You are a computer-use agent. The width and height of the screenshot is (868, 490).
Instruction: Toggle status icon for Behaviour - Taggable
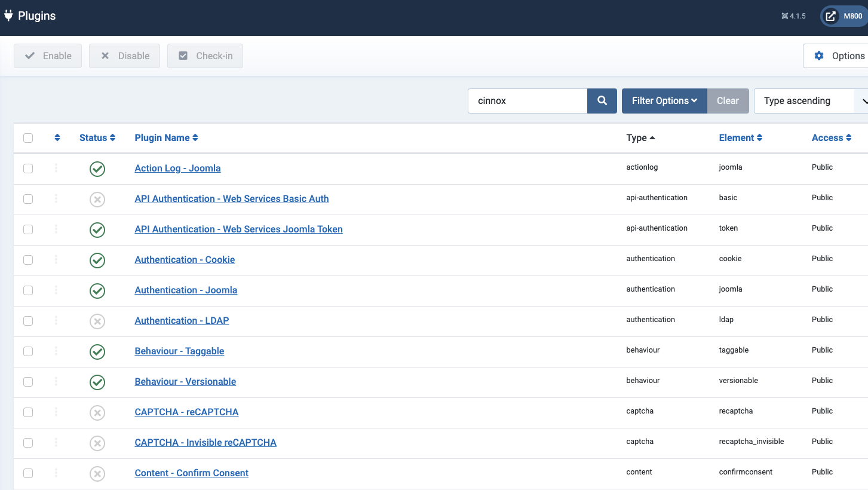point(97,352)
